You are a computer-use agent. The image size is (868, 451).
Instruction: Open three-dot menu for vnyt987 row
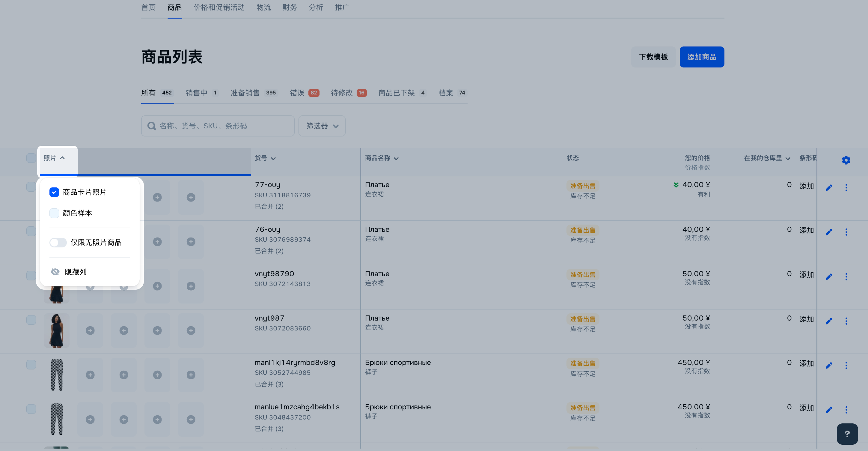pyautogui.click(x=846, y=321)
